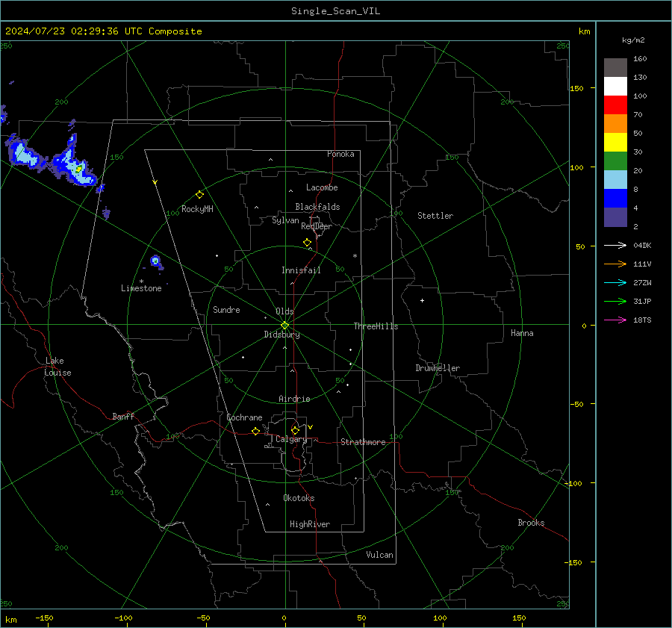Viewport: 672px width, 628px height.
Task: Click the 04DK legend label
Action: (642, 246)
